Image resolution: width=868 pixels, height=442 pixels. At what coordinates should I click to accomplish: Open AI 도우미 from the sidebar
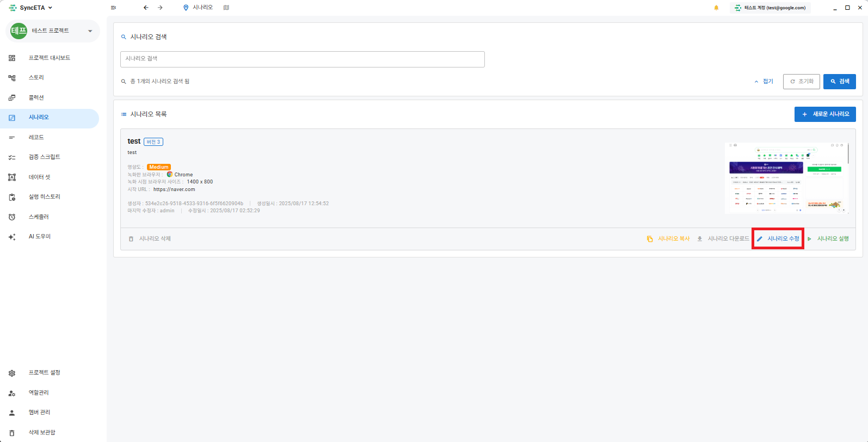40,237
